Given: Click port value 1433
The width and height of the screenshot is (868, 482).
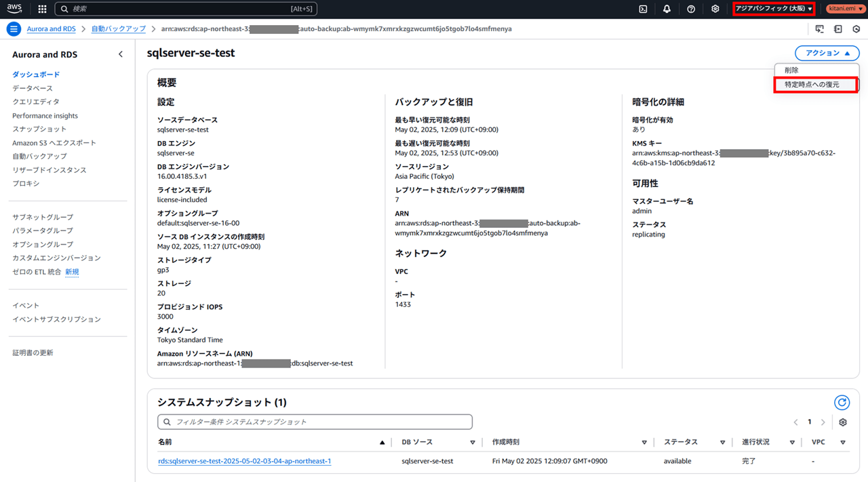Looking at the screenshot, I should click(403, 304).
